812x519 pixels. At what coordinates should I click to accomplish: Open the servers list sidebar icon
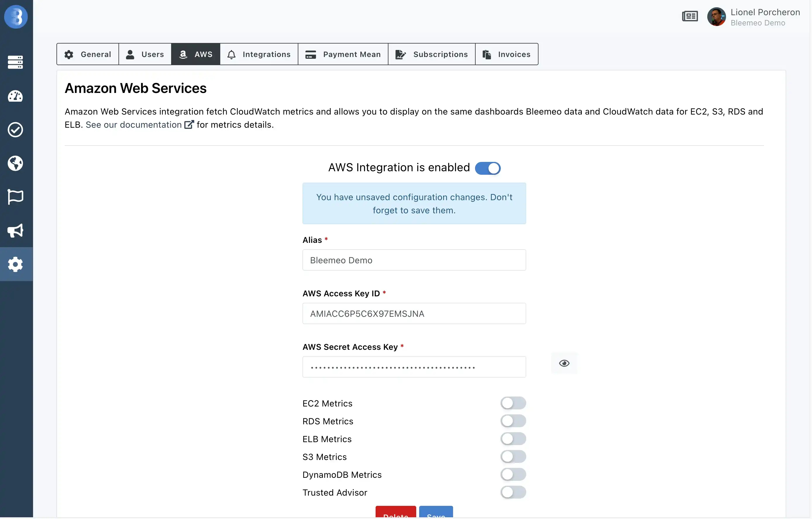16,62
